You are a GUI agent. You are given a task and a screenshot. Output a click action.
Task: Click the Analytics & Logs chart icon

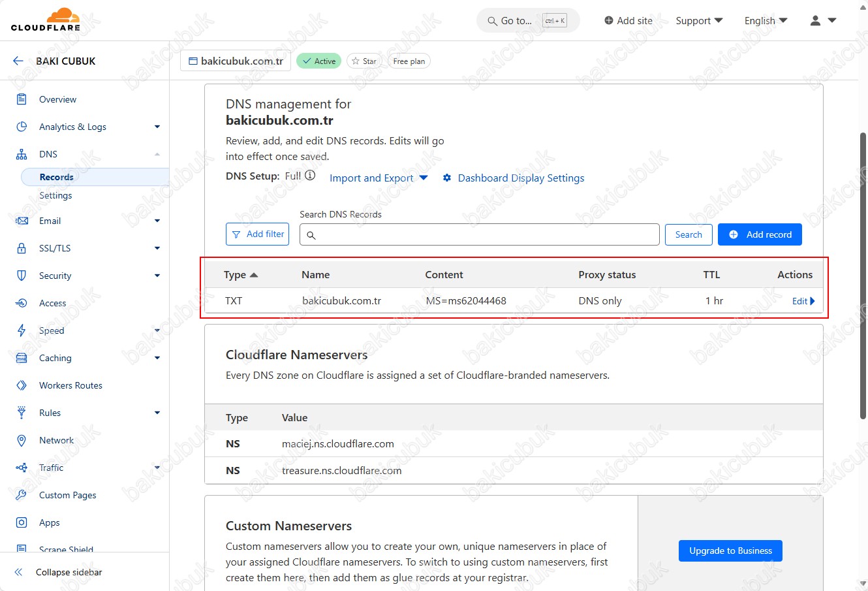(22, 127)
